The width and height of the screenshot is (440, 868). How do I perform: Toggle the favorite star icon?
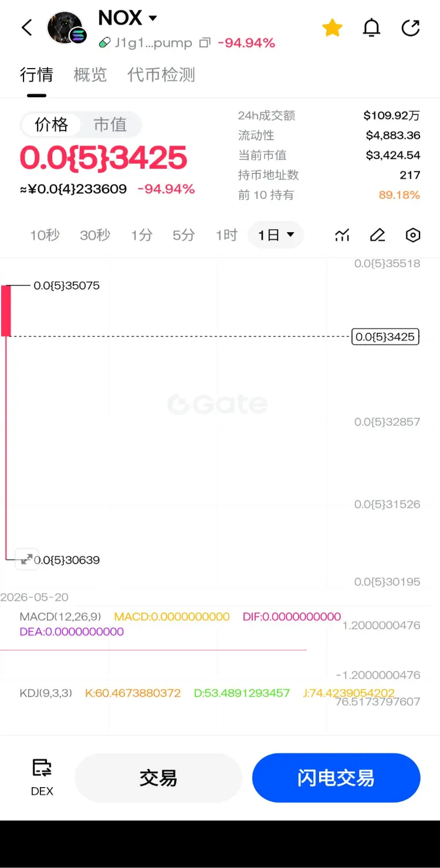[x=332, y=28]
